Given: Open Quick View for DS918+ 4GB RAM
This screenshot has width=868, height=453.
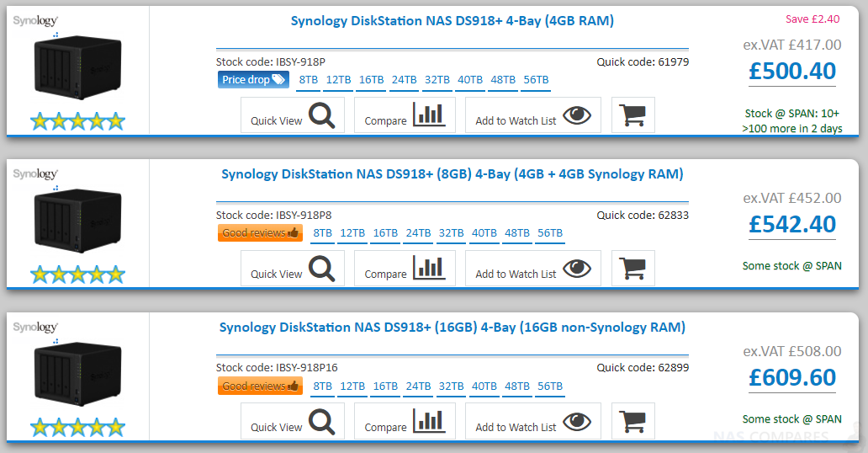Looking at the screenshot, I should click(293, 115).
